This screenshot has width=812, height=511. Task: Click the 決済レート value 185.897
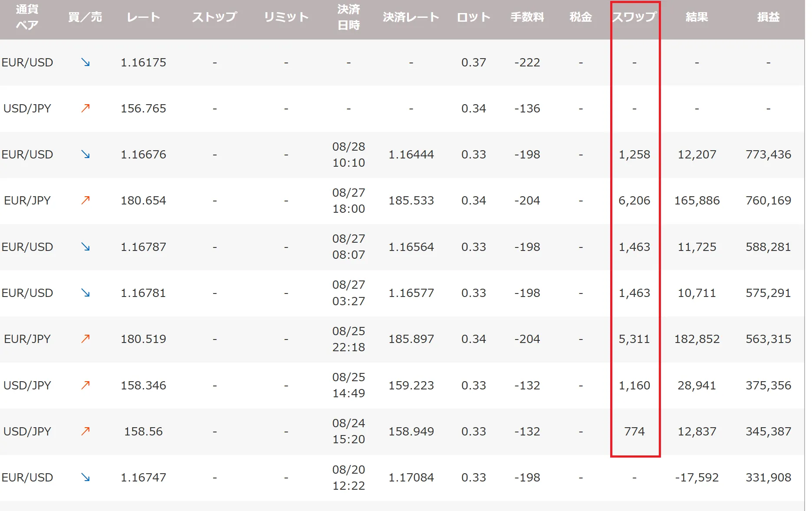[x=411, y=339]
